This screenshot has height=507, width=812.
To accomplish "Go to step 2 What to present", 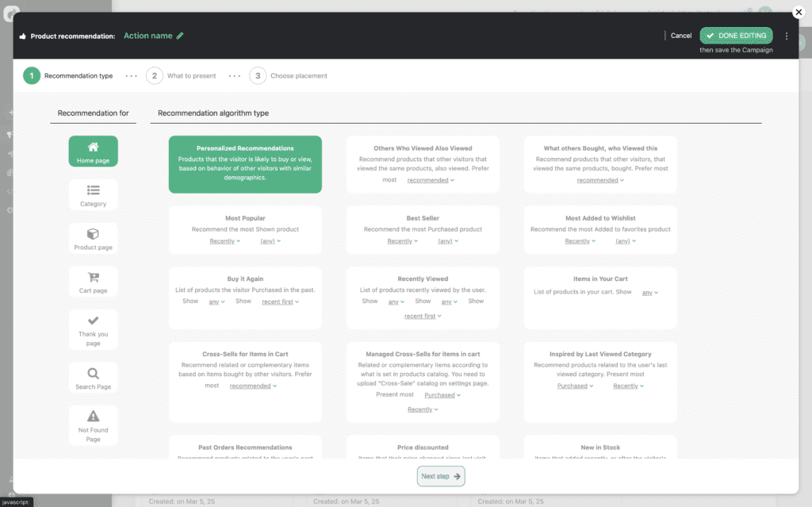I will (x=155, y=76).
